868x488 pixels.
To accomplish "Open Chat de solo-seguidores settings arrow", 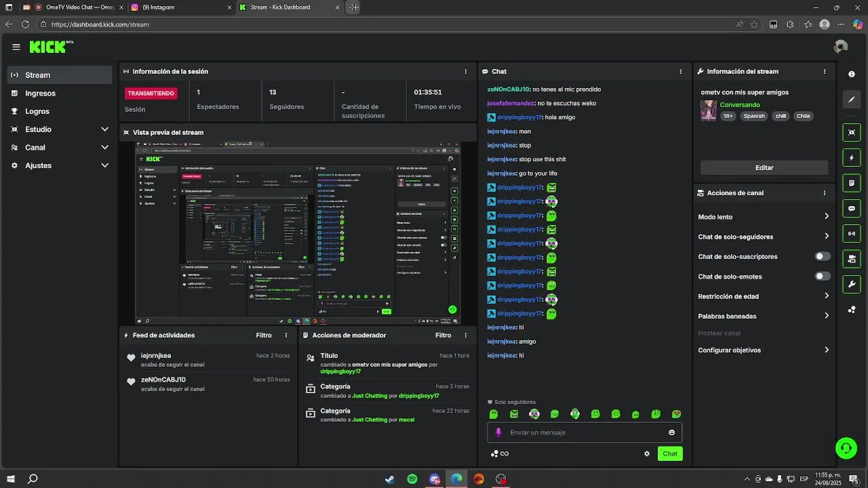I will [827, 237].
